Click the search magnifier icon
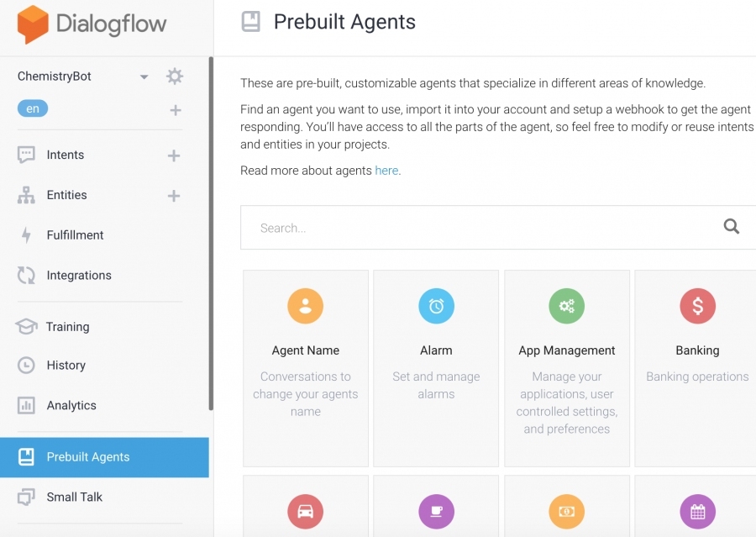This screenshot has height=537, width=756. tap(731, 226)
